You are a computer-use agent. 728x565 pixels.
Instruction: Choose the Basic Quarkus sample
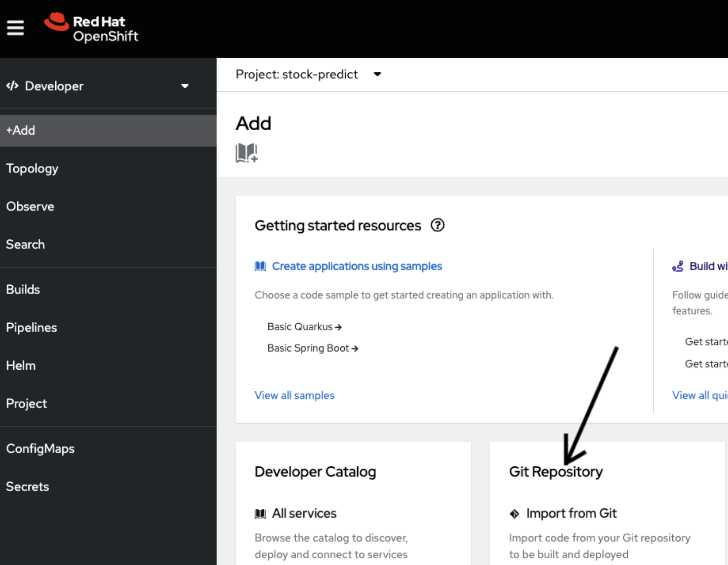304,327
